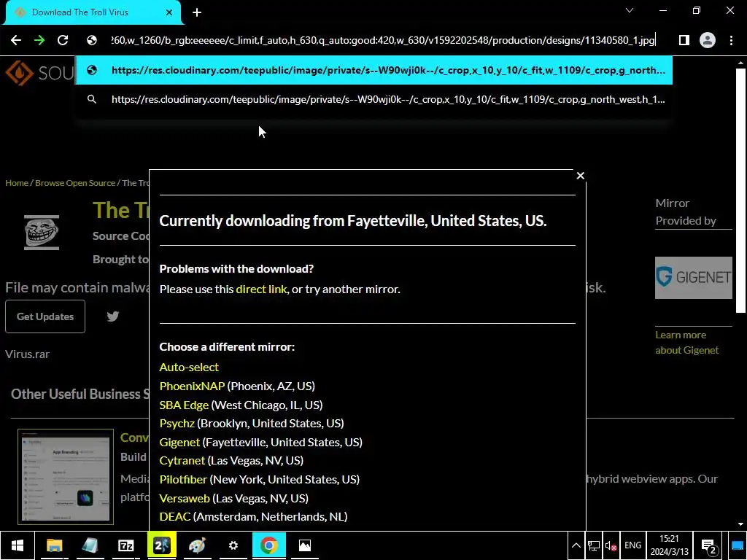The image size is (747, 560).
Task: Open a new tab with the plus button
Action: [x=197, y=12]
